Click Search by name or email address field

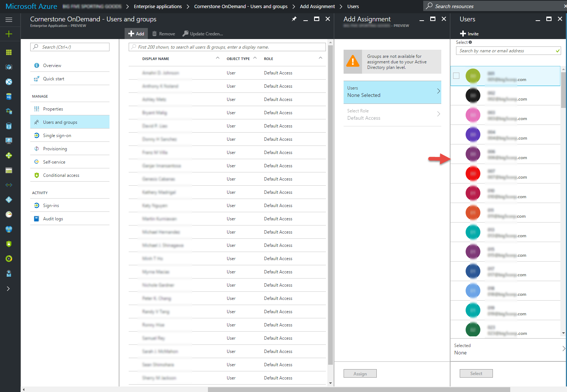pos(508,50)
